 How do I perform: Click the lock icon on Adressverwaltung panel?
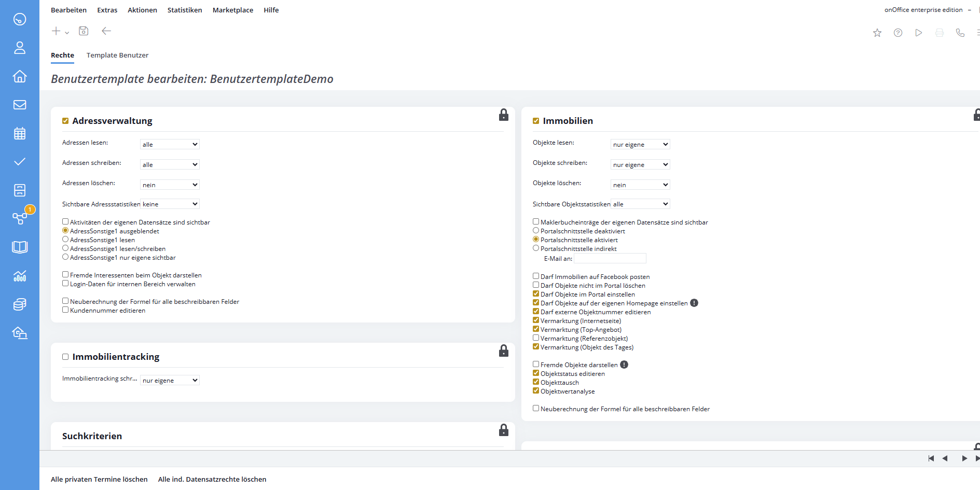pyautogui.click(x=503, y=115)
